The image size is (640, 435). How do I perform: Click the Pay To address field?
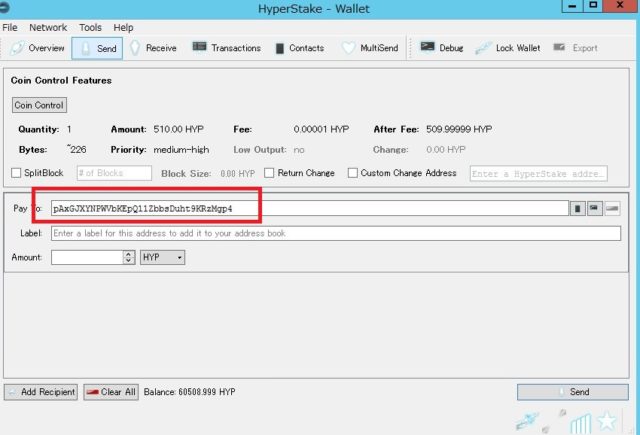click(310, 209)
